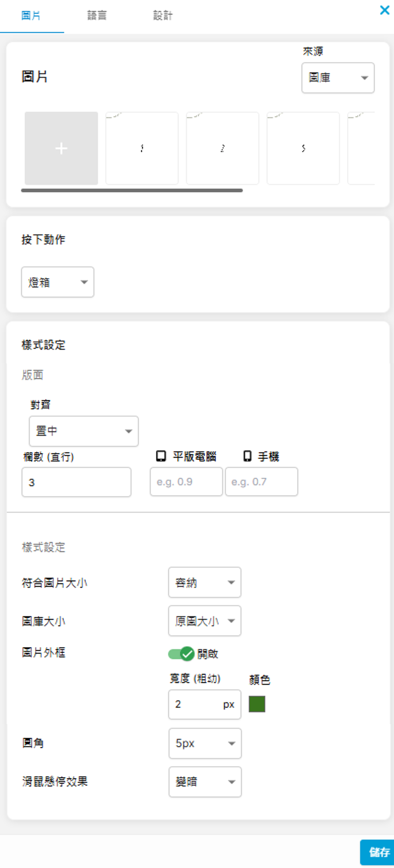Click the plus icon to add image

[61, 148]
